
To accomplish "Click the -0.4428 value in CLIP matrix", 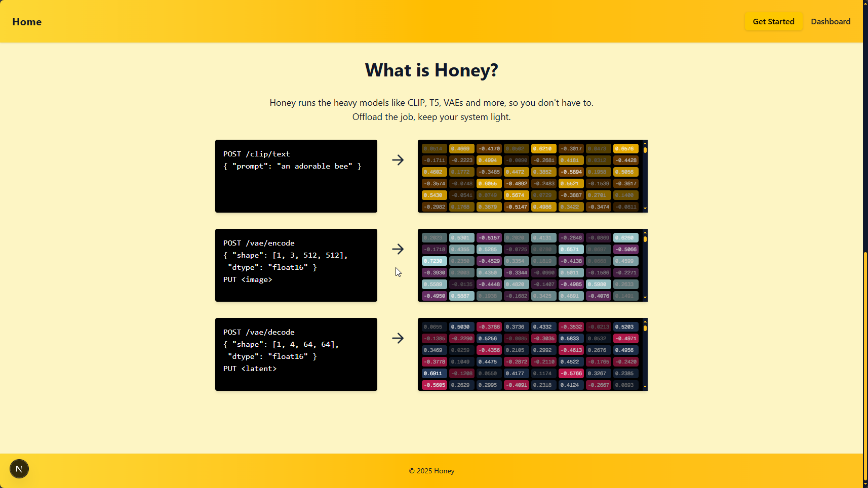I will pyautogui.click(x=626, y=160).
